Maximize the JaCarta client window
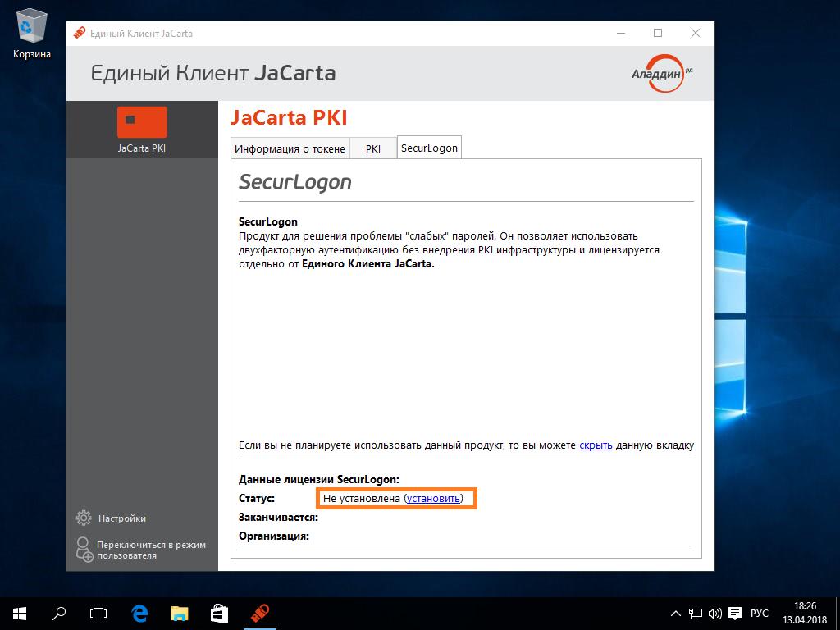Image resolution: width=840 pixels, height=630 pixels. [658, 33]
